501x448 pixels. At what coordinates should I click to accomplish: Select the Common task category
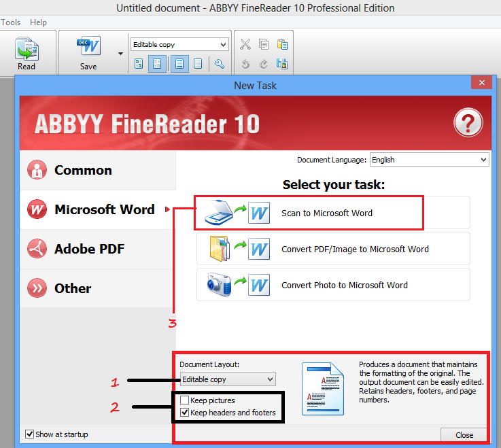tap(98, 170)
